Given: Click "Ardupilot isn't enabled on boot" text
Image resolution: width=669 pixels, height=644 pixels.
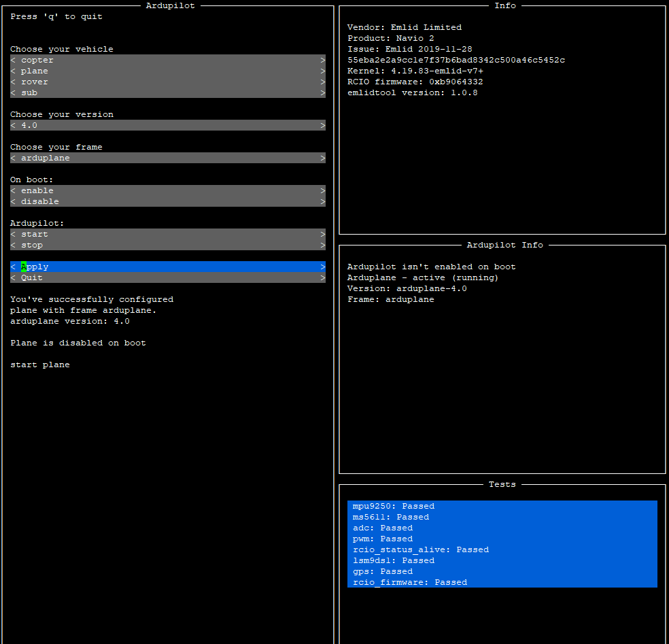Looking at the screenshot, I should [x=431, y=267].
